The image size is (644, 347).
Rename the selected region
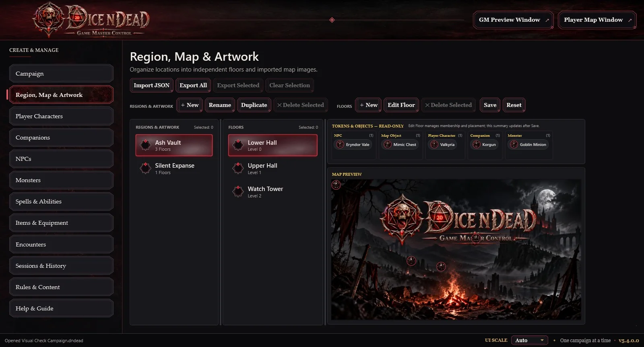[x=220, y=105]
